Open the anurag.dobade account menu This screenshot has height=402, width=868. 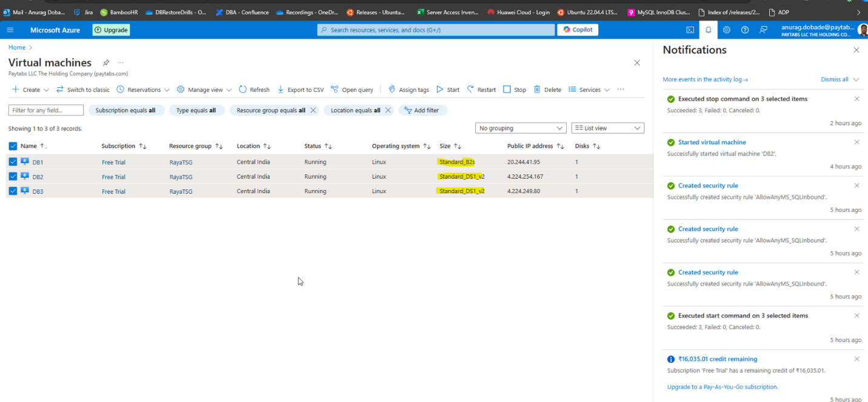[824, 30]
